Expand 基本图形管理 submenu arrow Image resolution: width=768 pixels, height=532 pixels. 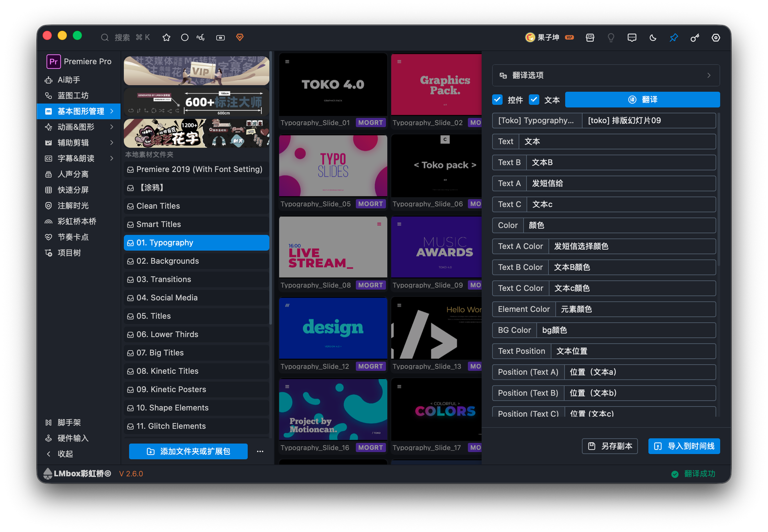coord(112,111)
